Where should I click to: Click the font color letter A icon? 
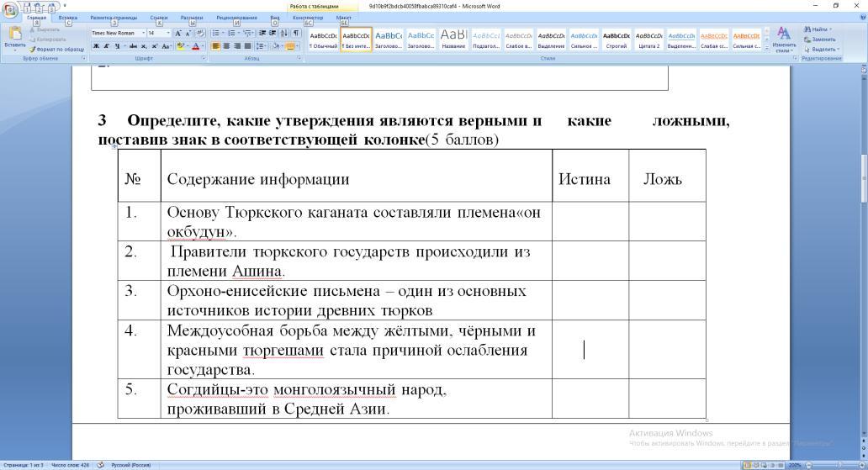pyautogui.click(x=195, y=46)
